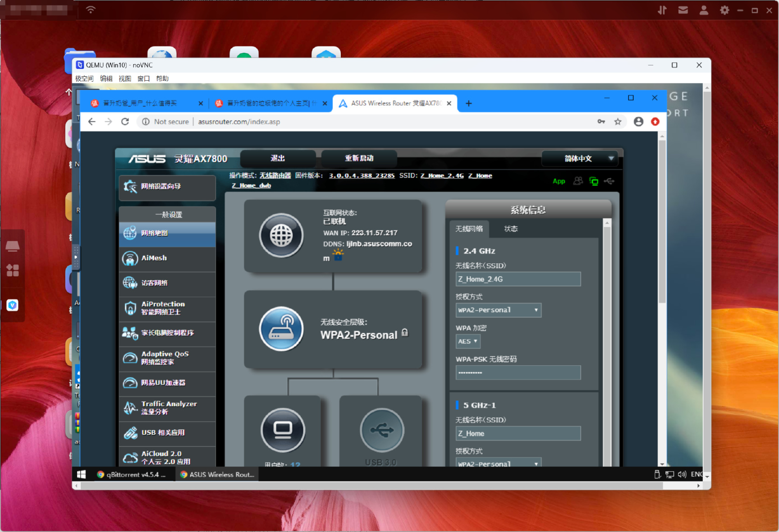The height and width of the screenshot is (532, 779).
Task: Expand the 2.4 GHz 授权方式 WPA2-Personal dropdown
Action: click(x=498, y=310)
